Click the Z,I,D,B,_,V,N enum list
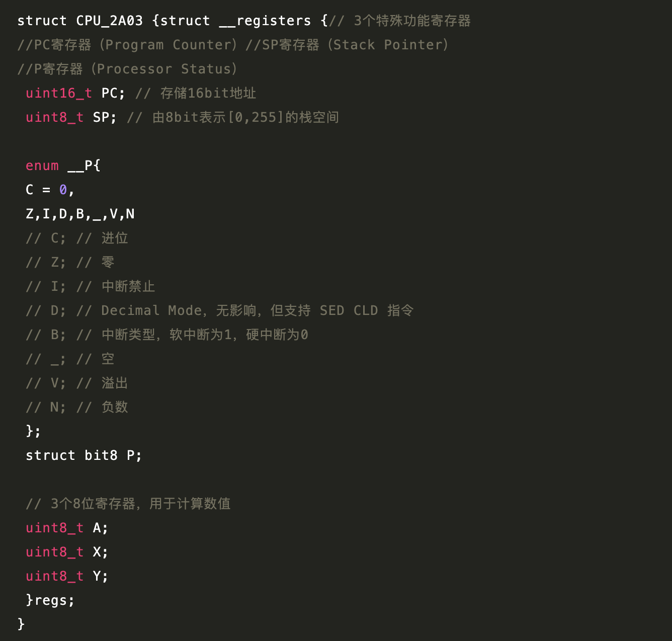The width and height of the screenshot is (672, 641). pos(80,214)
